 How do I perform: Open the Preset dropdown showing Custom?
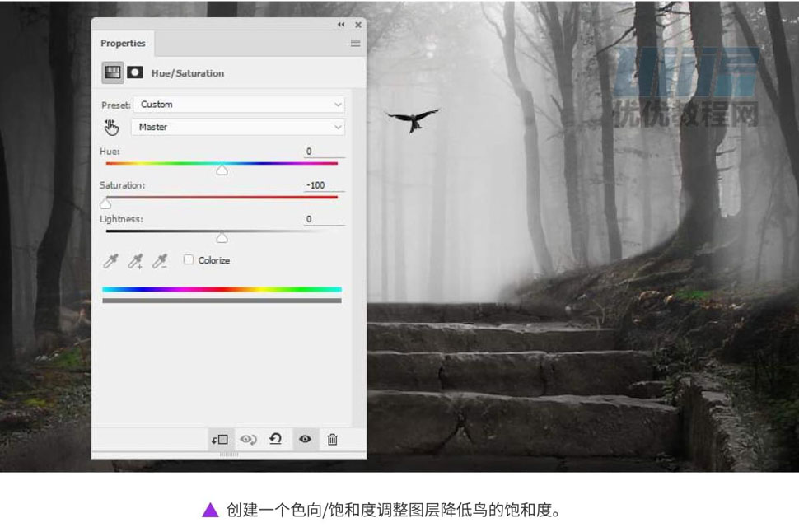click(239, 105)
